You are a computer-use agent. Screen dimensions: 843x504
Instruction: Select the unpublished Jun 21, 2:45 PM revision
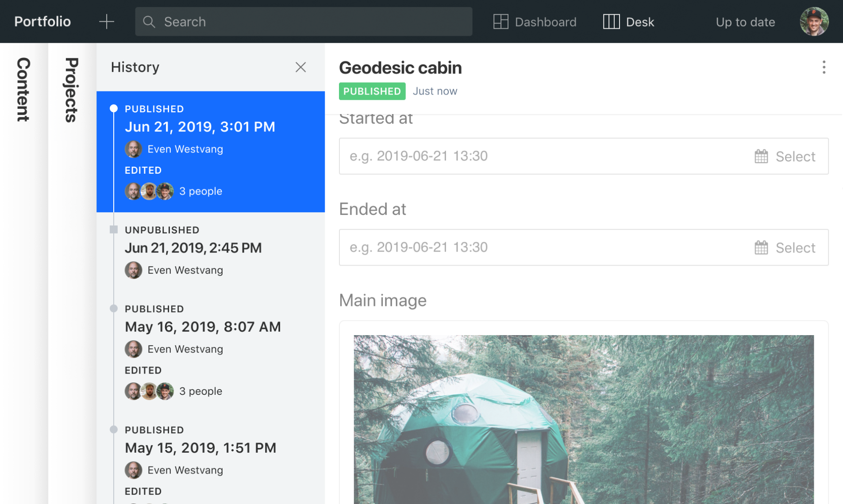click(x=211, y=252)
